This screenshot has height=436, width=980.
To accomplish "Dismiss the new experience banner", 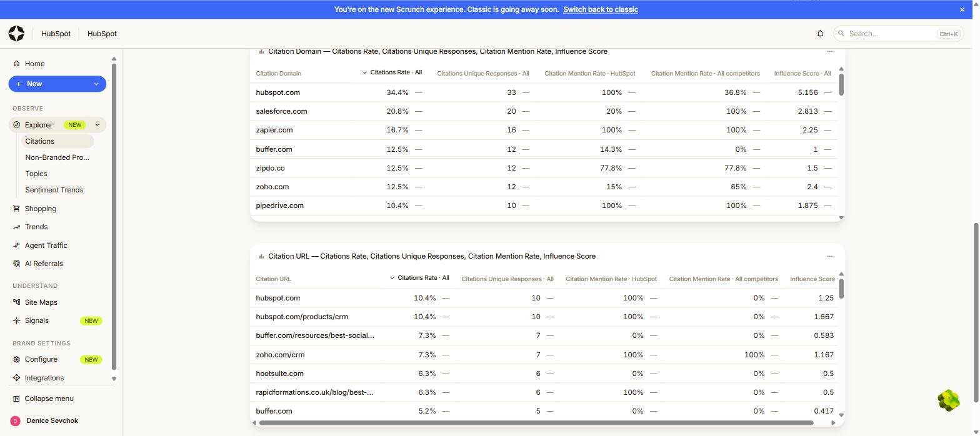I will point(962,9).
